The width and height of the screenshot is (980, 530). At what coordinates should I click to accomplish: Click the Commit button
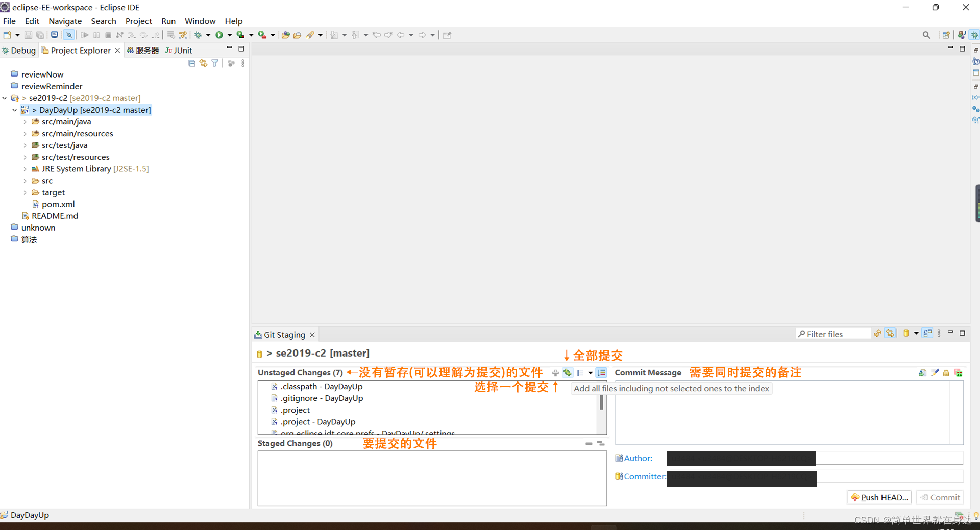pyautogui.click(x=940, y=497)
